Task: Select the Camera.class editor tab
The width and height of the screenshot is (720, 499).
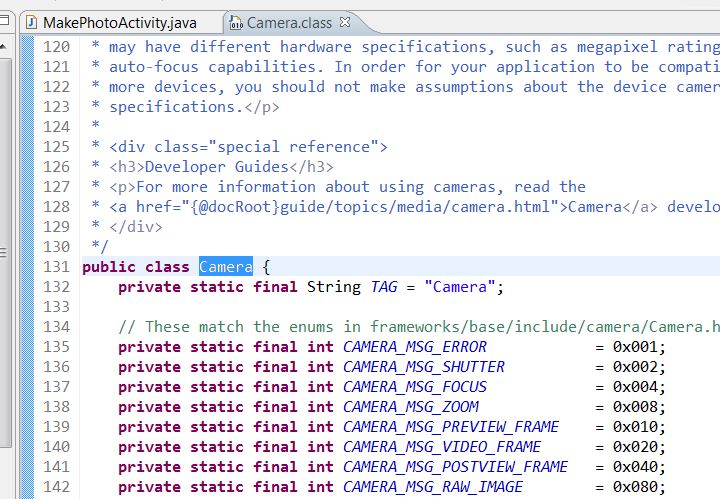Action: click(289, 22)
